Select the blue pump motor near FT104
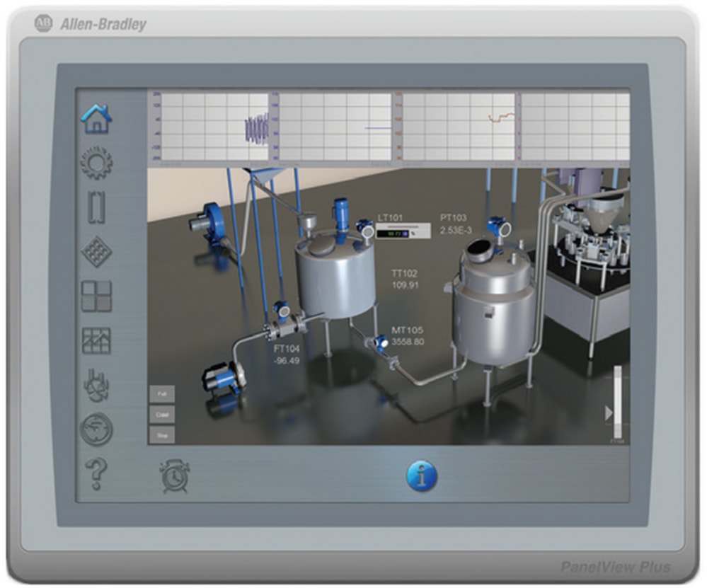Image resolution: width=707 pixels, height=588 pixels. (x=224, y=378)
